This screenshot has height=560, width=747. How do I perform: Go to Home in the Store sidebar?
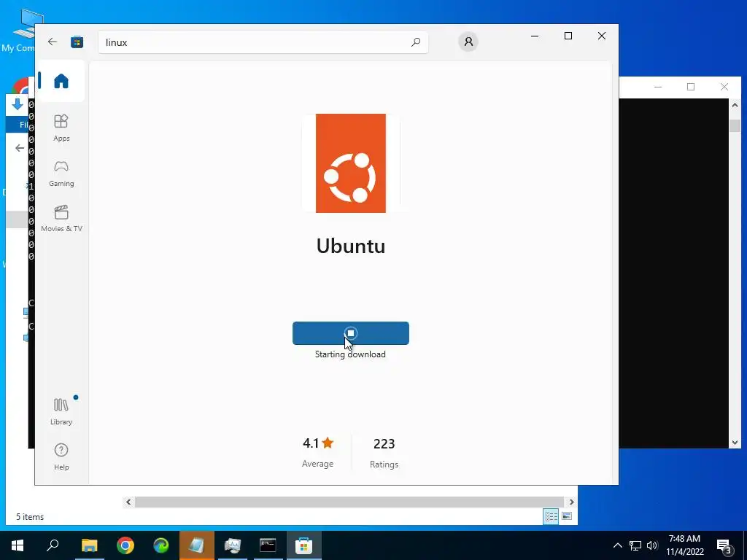pyautogui.click(x=61, y=81)
